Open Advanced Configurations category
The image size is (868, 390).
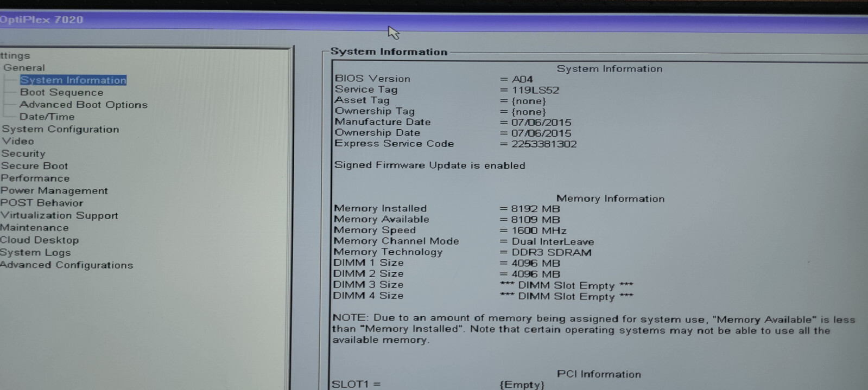pos(66,265)
